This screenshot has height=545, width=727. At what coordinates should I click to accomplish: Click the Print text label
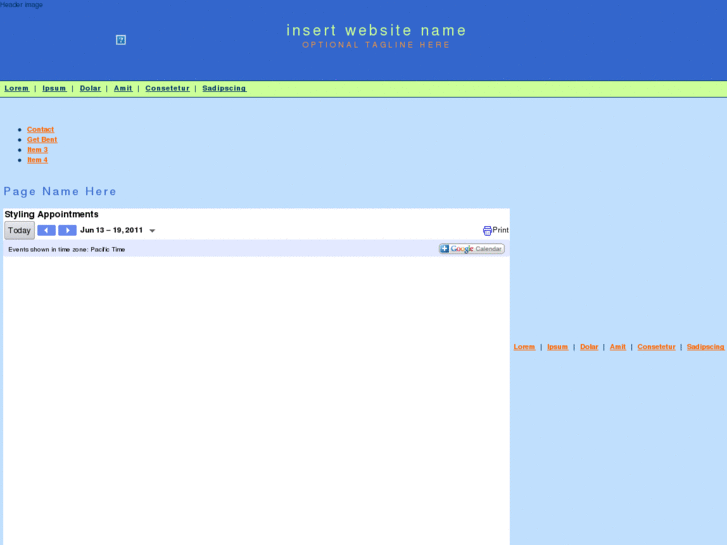pyautogui.click(x=501, y=230)
